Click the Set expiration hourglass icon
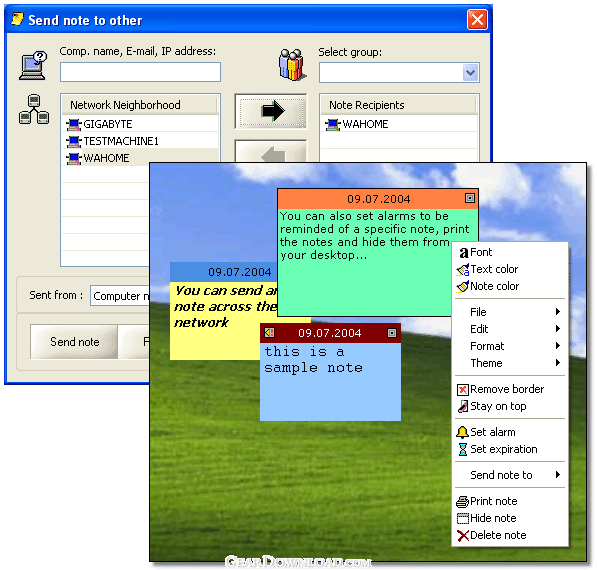597x570 pixels. [463, 449]
